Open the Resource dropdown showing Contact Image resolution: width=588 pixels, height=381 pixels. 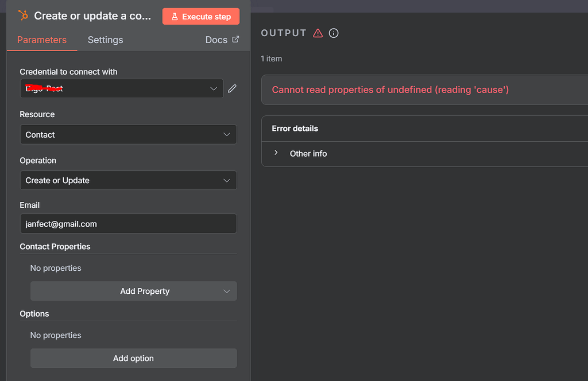[x=128, y=134]
